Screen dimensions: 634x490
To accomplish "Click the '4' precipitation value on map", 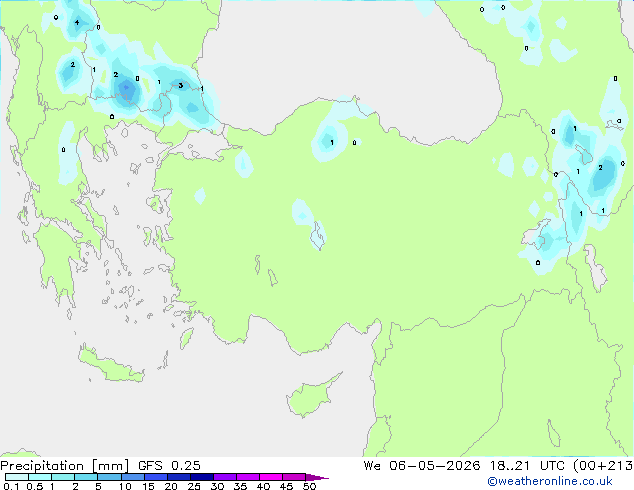I will (x=77, y=22).
